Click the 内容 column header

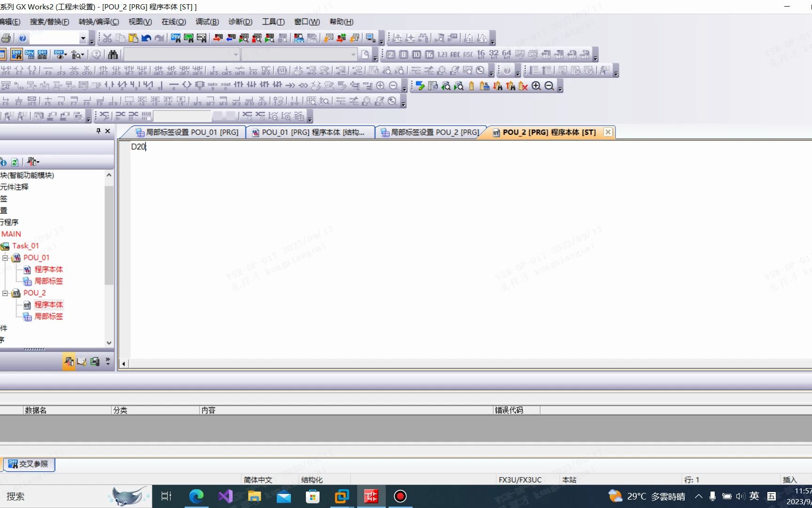click(x=346, y=410)
